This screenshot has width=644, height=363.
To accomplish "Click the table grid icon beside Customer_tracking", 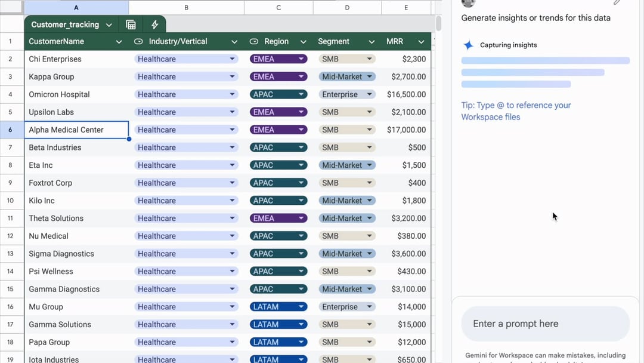I will click(131, 24).
